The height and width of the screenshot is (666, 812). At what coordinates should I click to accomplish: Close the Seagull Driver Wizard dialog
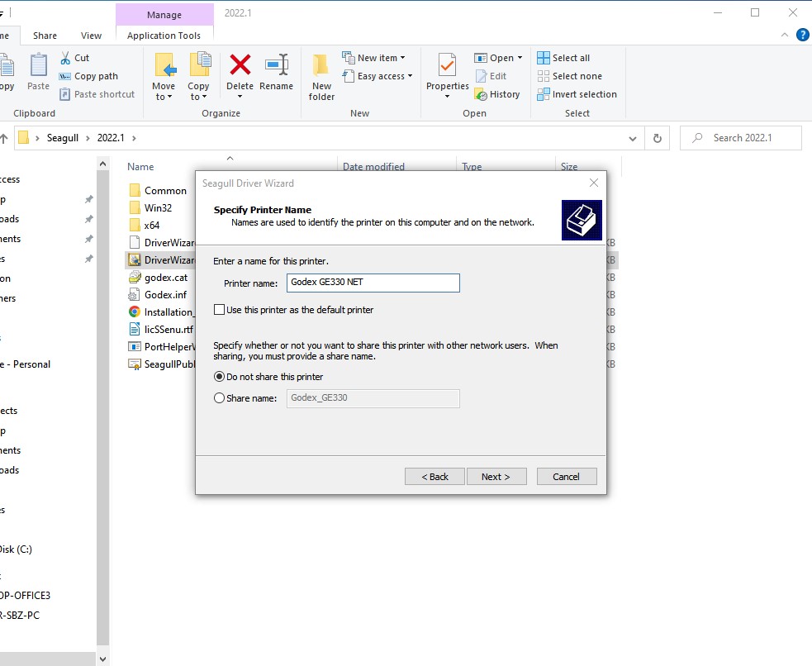(594, 183)
